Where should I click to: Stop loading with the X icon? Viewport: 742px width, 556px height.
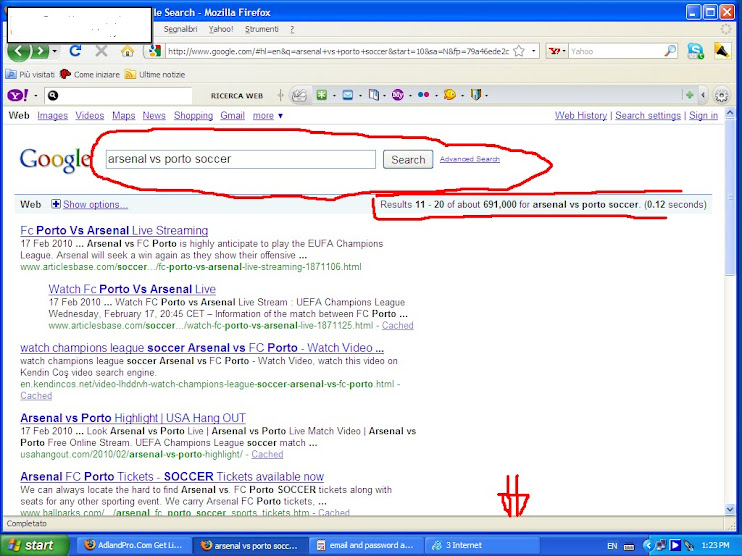point(101,51)
